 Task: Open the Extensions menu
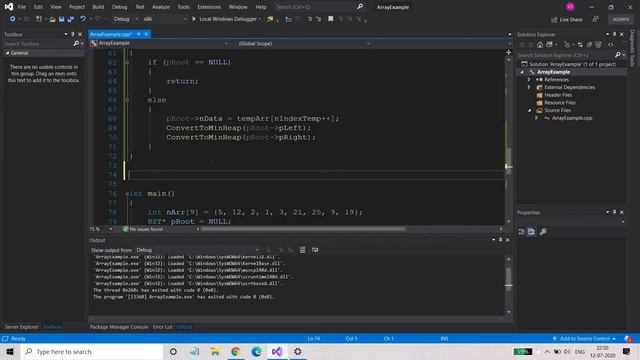[209, 7]
